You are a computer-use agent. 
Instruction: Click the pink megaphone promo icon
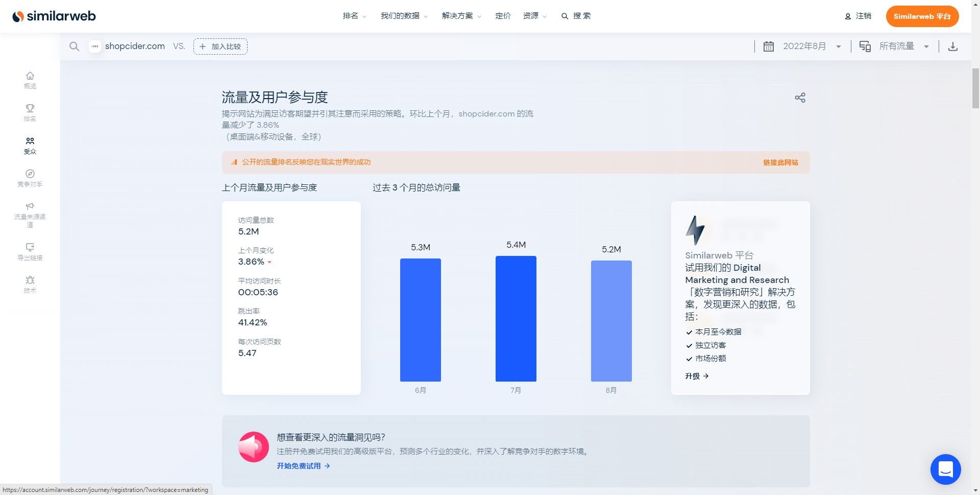tap(254, 447)
